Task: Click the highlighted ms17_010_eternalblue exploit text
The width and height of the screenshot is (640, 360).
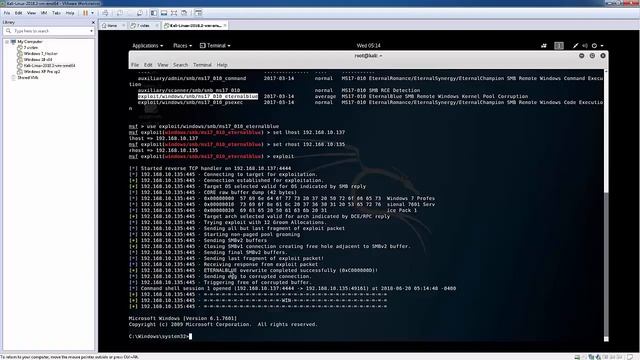Action: click(x=198, y=96)
